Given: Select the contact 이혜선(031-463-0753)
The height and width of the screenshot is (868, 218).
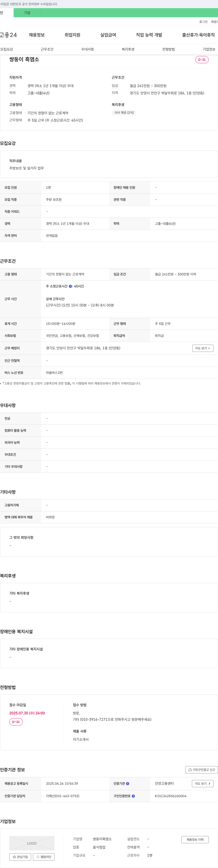Looking at the screenshot, I should point(62,796).
